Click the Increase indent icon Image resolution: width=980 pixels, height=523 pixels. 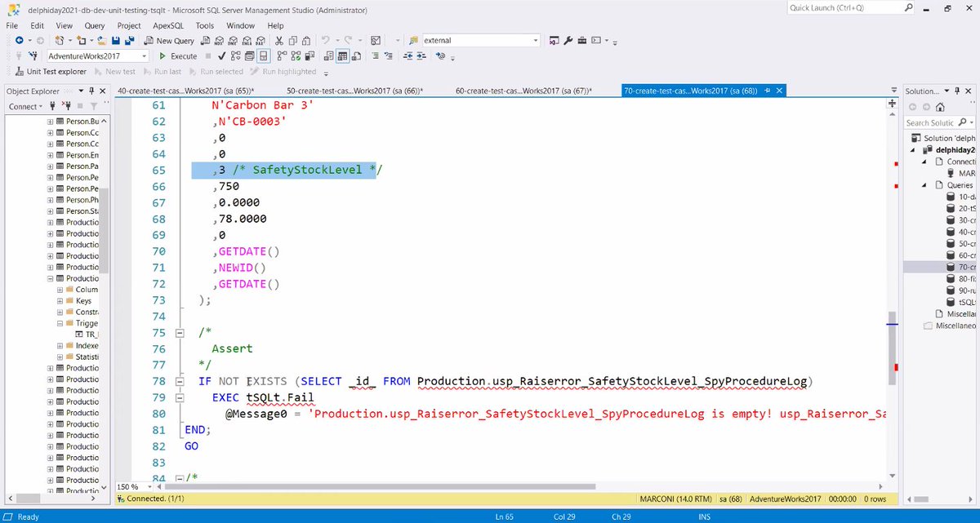[421, 56]
